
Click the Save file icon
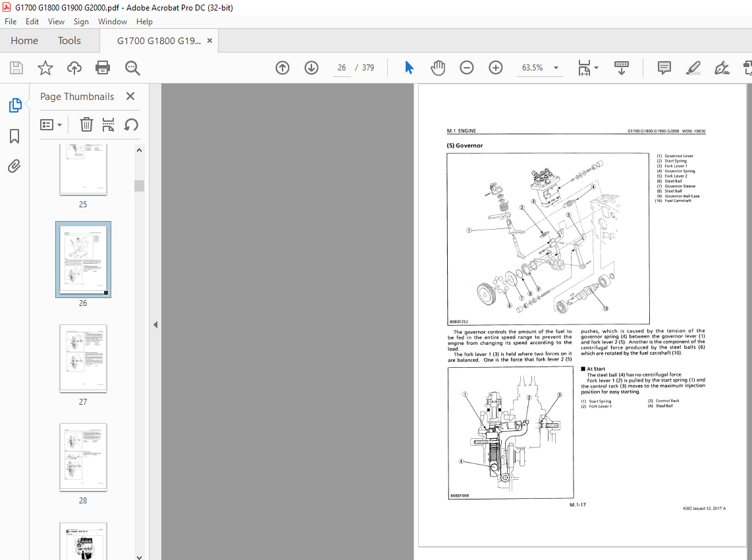click(x=16, y=68)
